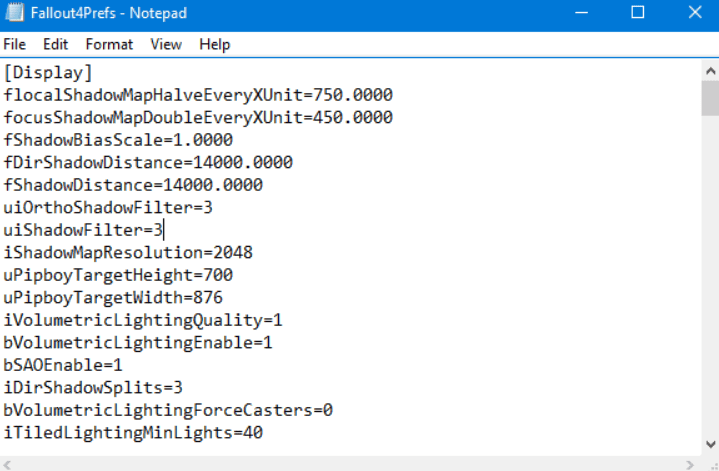719x471 pixels.
Task: Click the vertical scrollbar thumb
Action: point(710,98)
